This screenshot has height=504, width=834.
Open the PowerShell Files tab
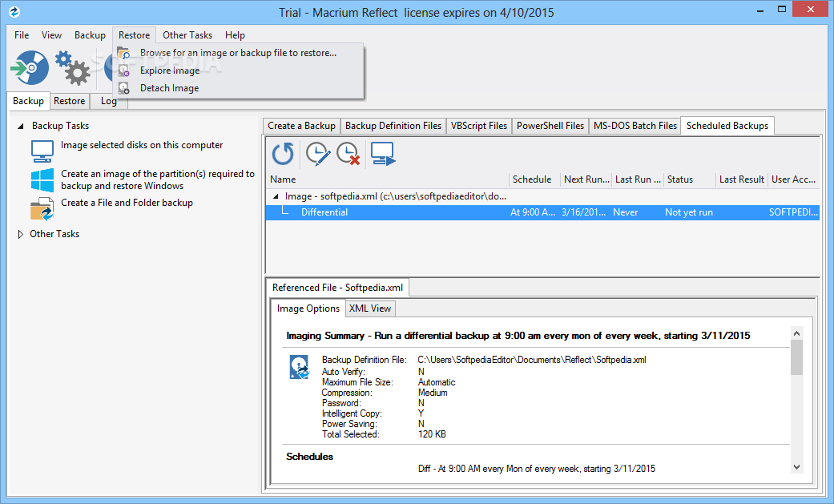pos(550,126)
